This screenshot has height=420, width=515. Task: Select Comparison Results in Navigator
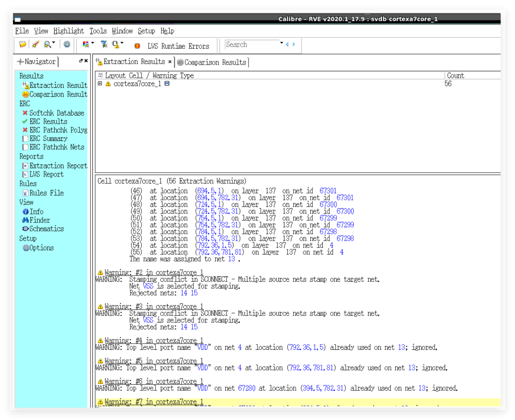point(55,94)
